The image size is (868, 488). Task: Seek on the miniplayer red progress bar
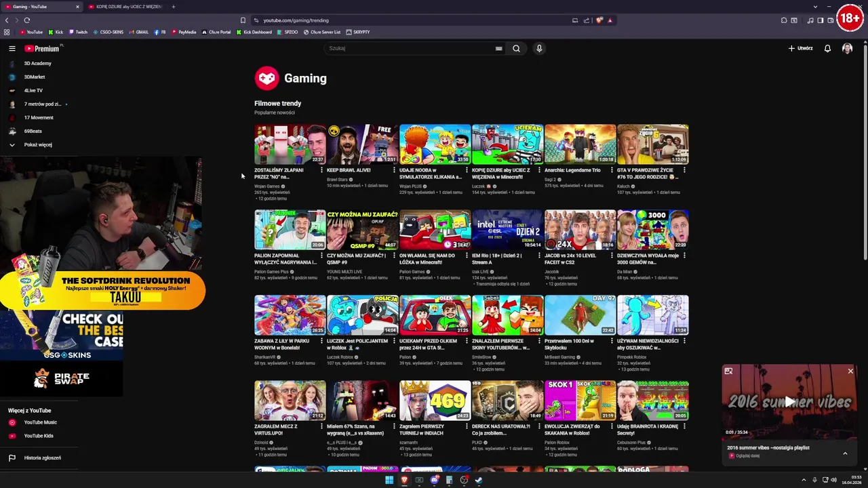pyautogui.click(x=789, y=438)
